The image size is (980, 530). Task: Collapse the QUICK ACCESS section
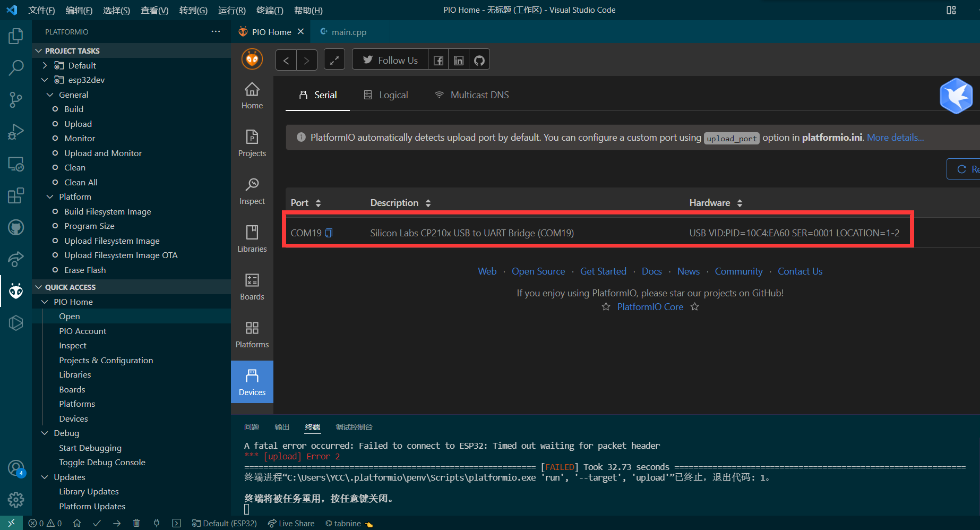pyautogui.click(x=39, y=287)
